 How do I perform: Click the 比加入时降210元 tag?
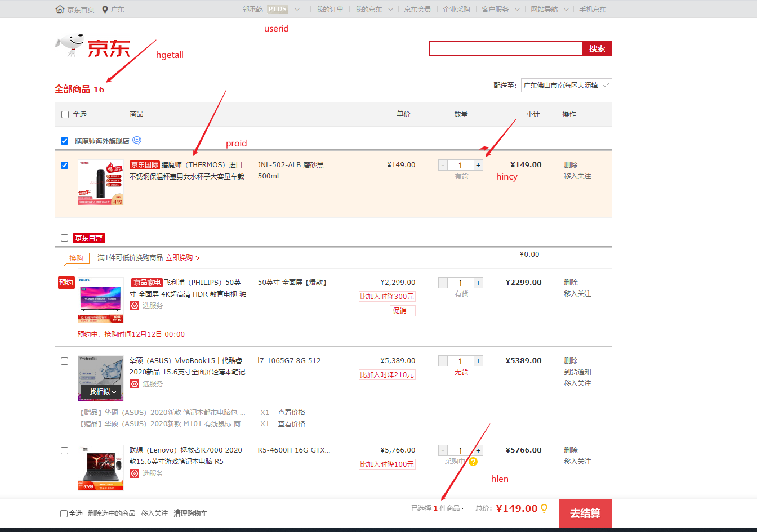click(x=387, y=375)
